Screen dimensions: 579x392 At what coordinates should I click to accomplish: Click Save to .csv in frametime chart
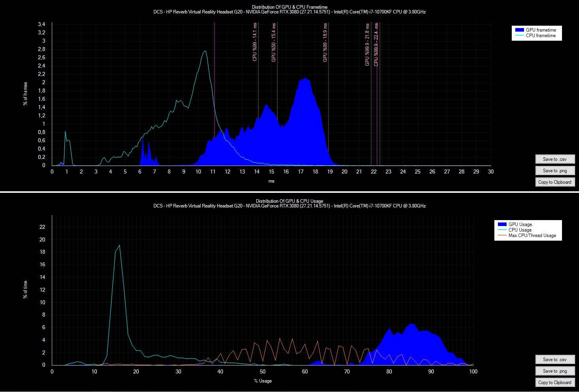(x=555, y=159)
